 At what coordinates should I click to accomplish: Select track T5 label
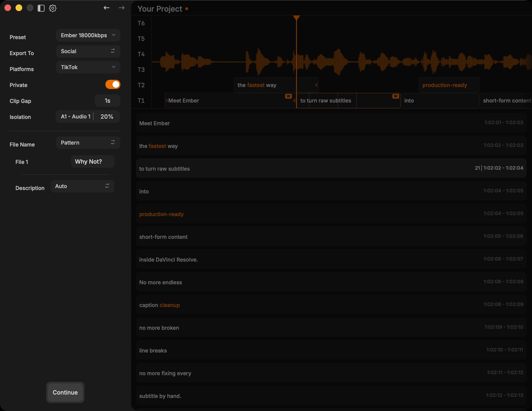coord(141,38)
